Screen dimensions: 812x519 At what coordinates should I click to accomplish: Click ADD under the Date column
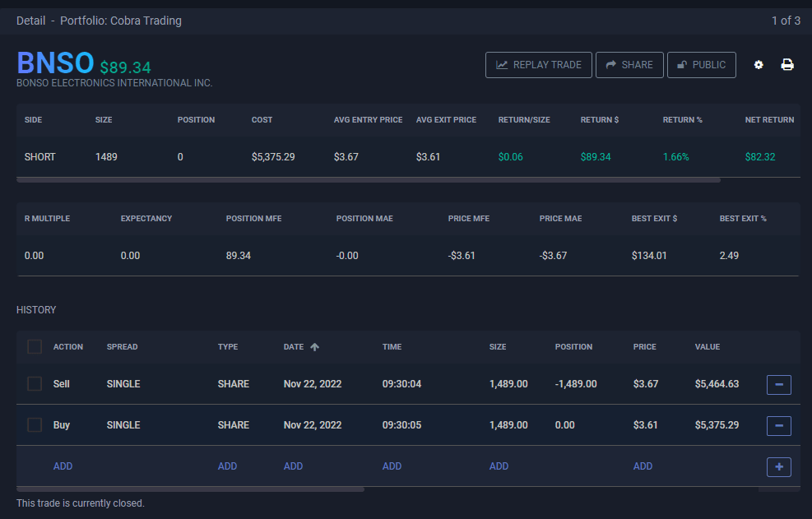pyautogui.click(x=293, y=466)
